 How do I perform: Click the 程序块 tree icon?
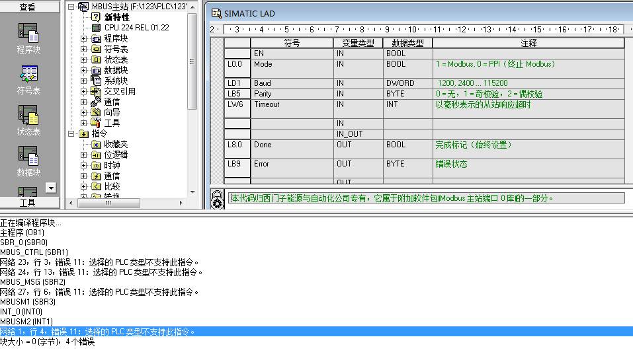click(x=96, y=38)
